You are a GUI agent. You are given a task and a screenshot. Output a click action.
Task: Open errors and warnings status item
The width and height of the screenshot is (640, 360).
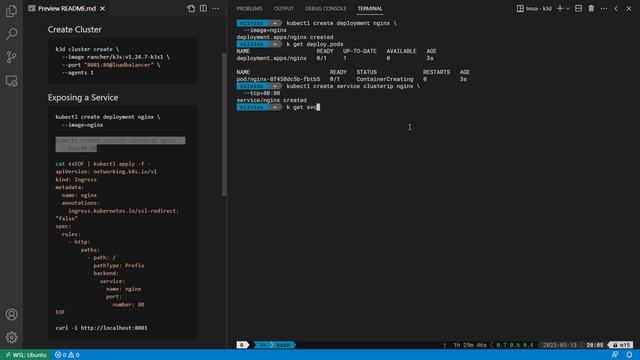pyautogui.click(x=67, y=355)
